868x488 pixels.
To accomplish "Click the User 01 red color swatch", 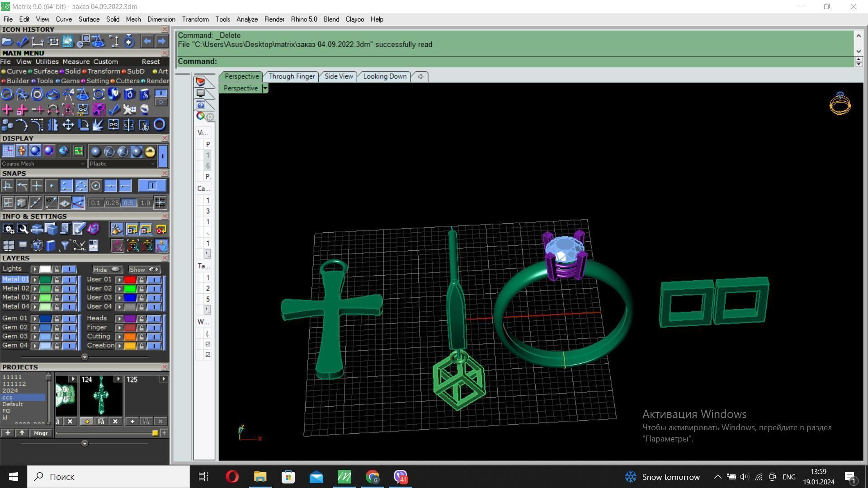I will point(130,280).
